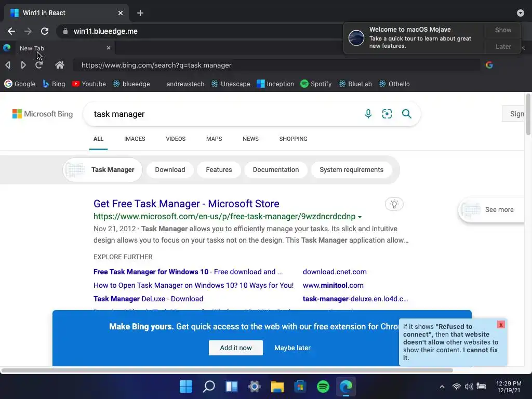The width and height of the screenshot is (532, 399).
Task: Select the Download chip
Action: (x=170, y=170)
